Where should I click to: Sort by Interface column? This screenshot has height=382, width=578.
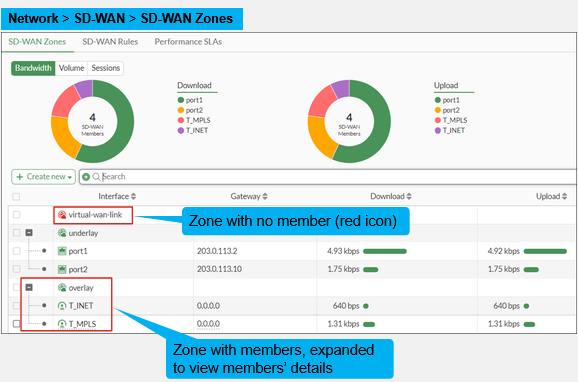(117, 197)
